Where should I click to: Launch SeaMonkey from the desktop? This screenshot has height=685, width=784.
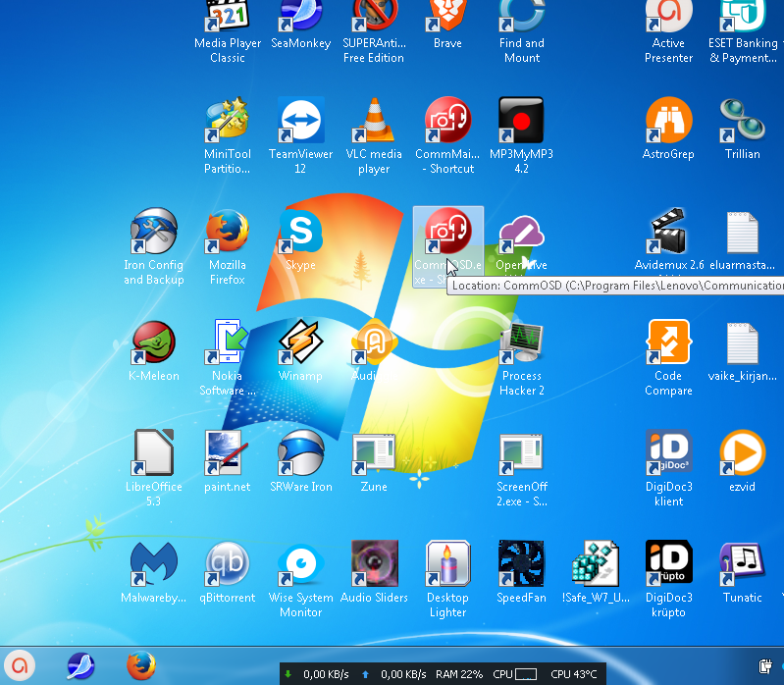tap(301, 18)
